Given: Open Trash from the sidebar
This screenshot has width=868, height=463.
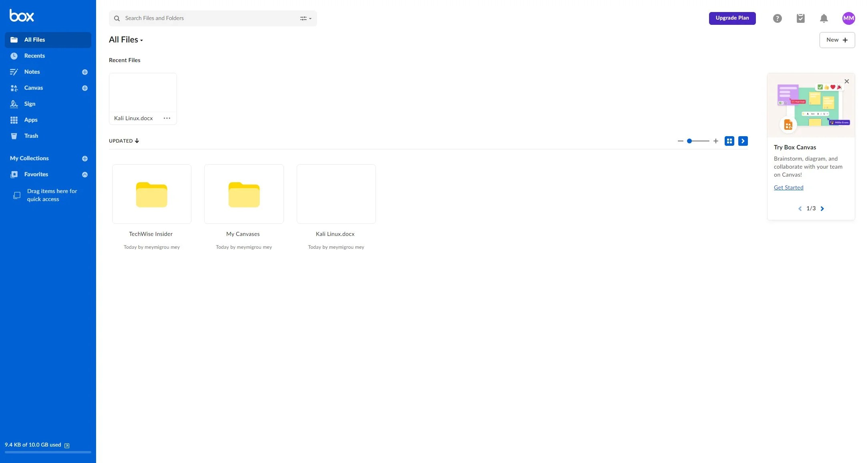Looking at the screenshot, I should [x=31, y=136].
